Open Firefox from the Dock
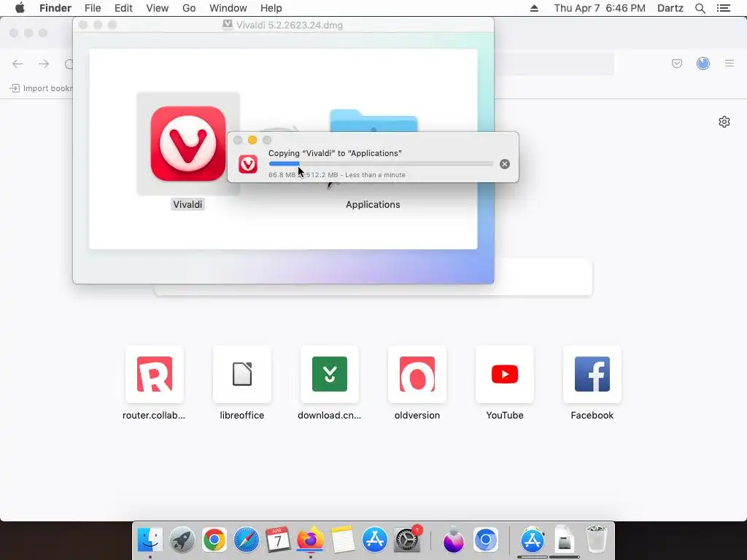 pos(311,540)
